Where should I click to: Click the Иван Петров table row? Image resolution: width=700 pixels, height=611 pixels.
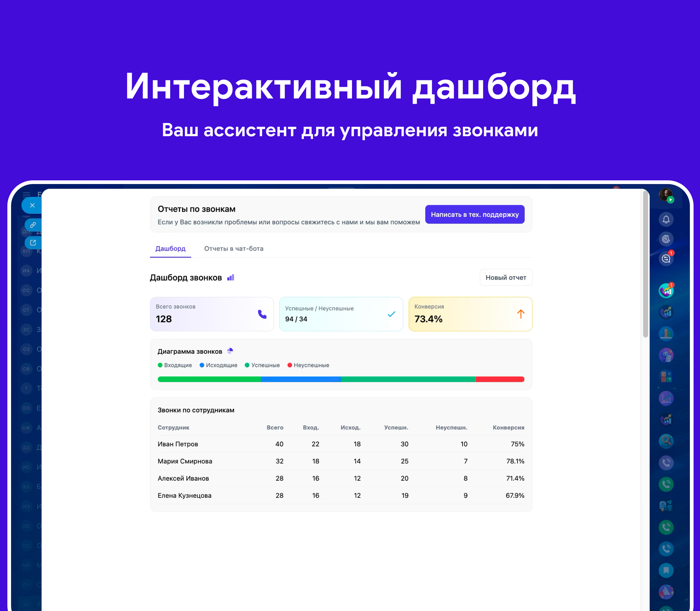click(x=341, y=444)
